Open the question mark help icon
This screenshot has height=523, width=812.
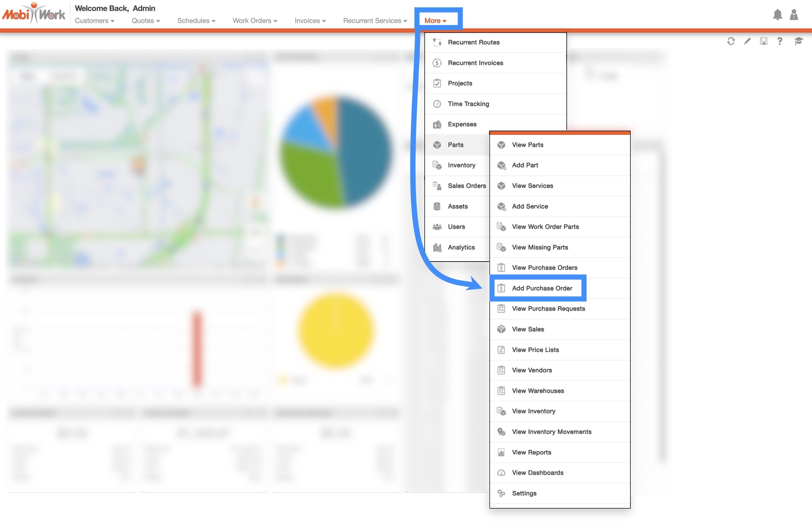pos(780,41)
